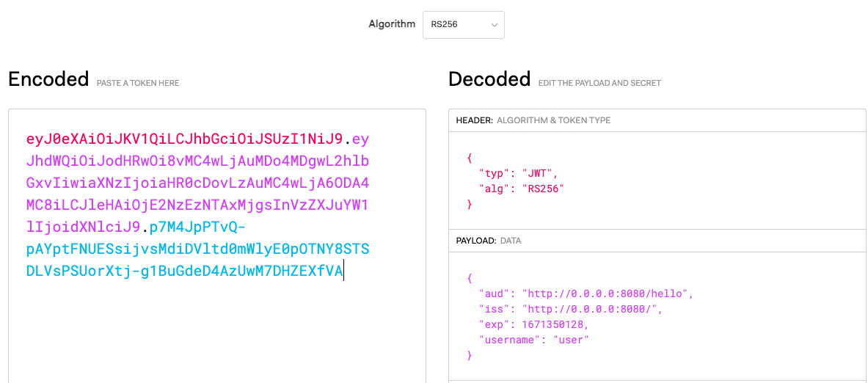868x383 pixels.
Task: Click the token line starting JhdWQiOiJodHRw
Action: pyautogui.click(x=197, y=161)
